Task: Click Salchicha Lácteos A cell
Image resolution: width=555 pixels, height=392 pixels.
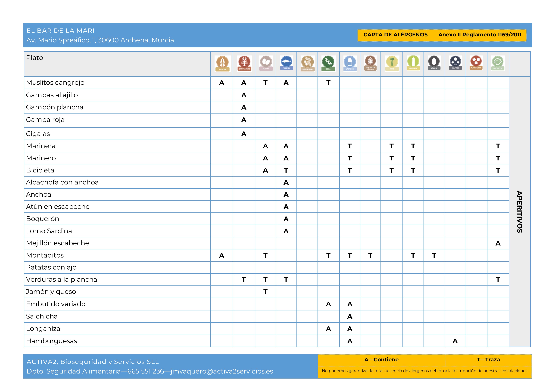Action: pyautogui.click(x=350, y=317)
